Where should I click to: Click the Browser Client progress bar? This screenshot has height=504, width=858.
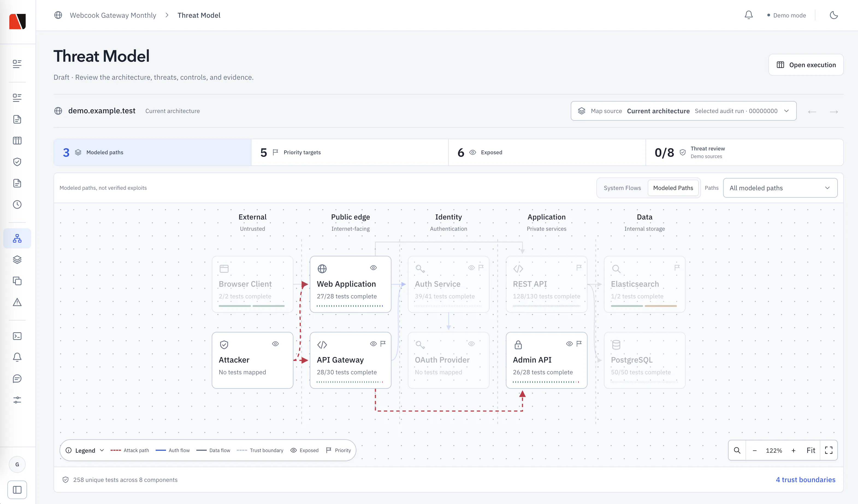pos(252,306)
